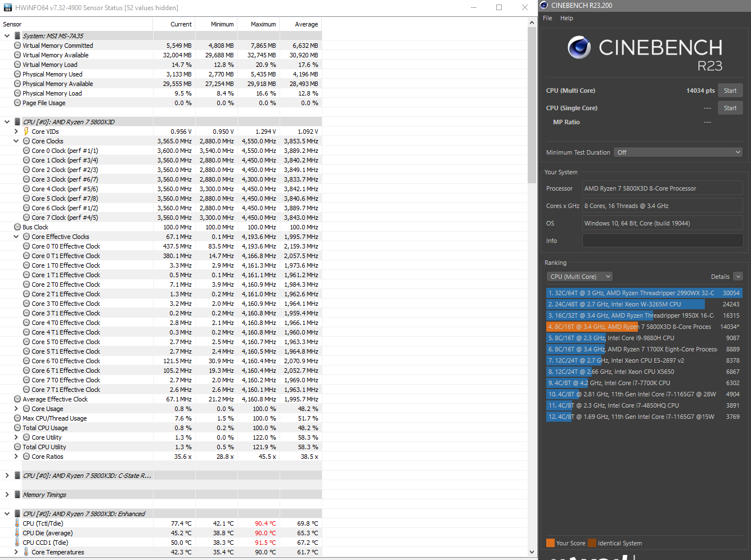Click the CPU CCD1 (Tdie) thermometer icon
The height and width of the screenshot is (560, 751).
pos(17,543)
